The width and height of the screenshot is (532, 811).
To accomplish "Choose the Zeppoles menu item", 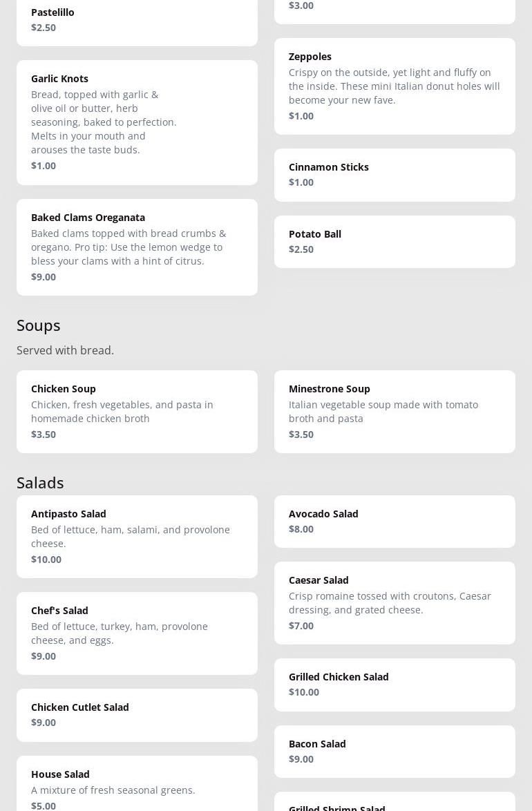I will pos(395,86).
